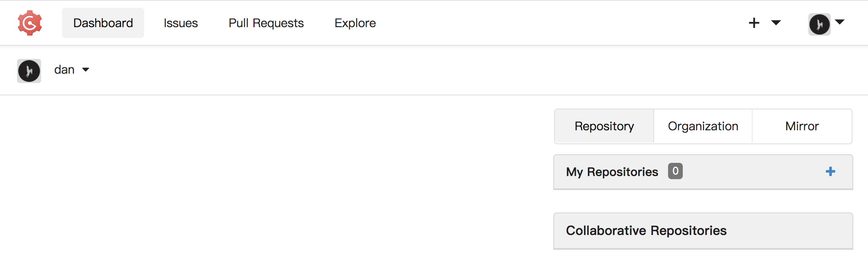868x266 pixels.
Task: Open the dan context switcher dropdown
Action: pyautogui.click(x=72, y=70)
